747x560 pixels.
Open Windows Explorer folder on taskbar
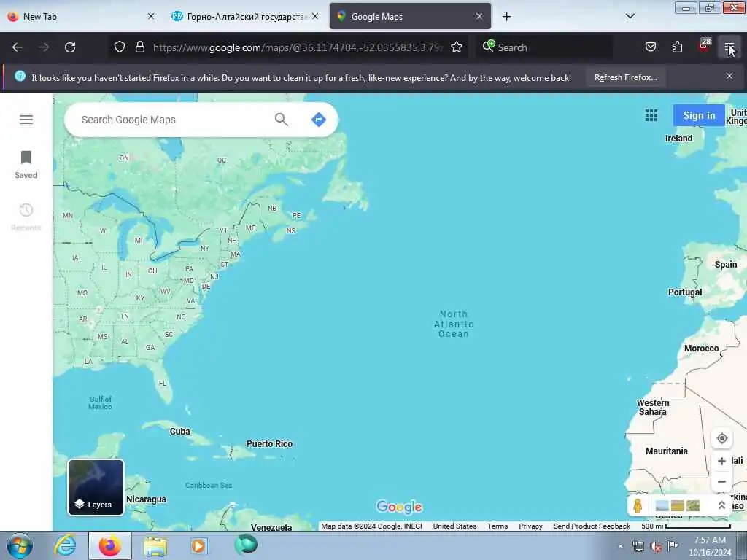(x=155, y=545)
